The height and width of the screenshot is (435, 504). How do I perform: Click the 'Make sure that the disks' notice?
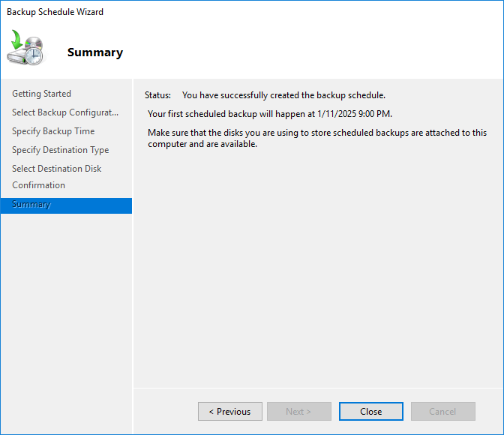pyautogui.click(x=317, y=138)
